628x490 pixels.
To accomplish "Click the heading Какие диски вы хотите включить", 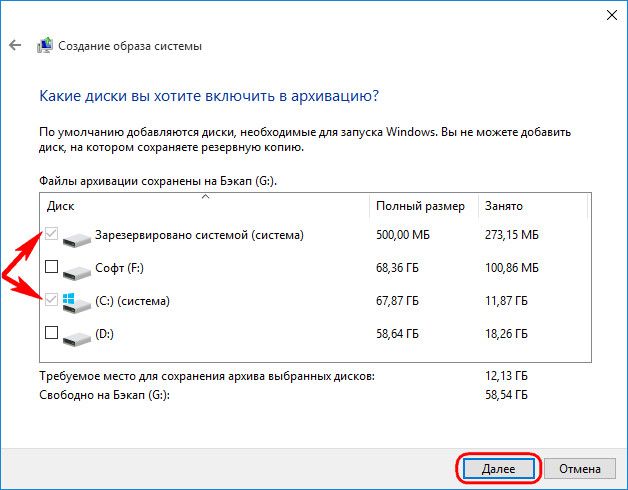I will [x=209, y=96].
